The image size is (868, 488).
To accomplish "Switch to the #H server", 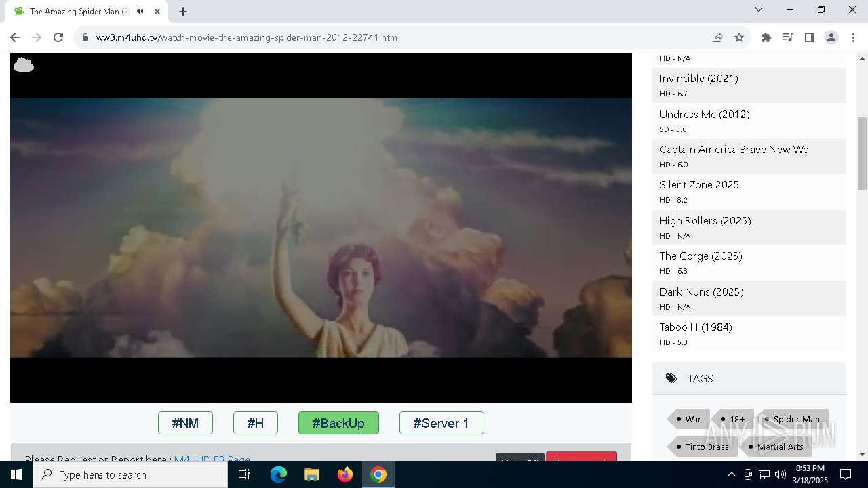I will tap(256, 423).
